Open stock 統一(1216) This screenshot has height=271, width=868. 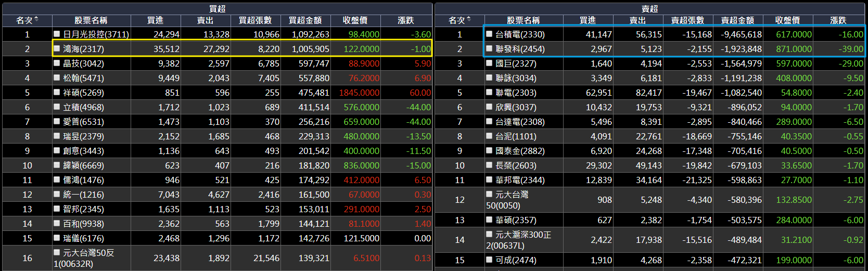click(83, 195)
